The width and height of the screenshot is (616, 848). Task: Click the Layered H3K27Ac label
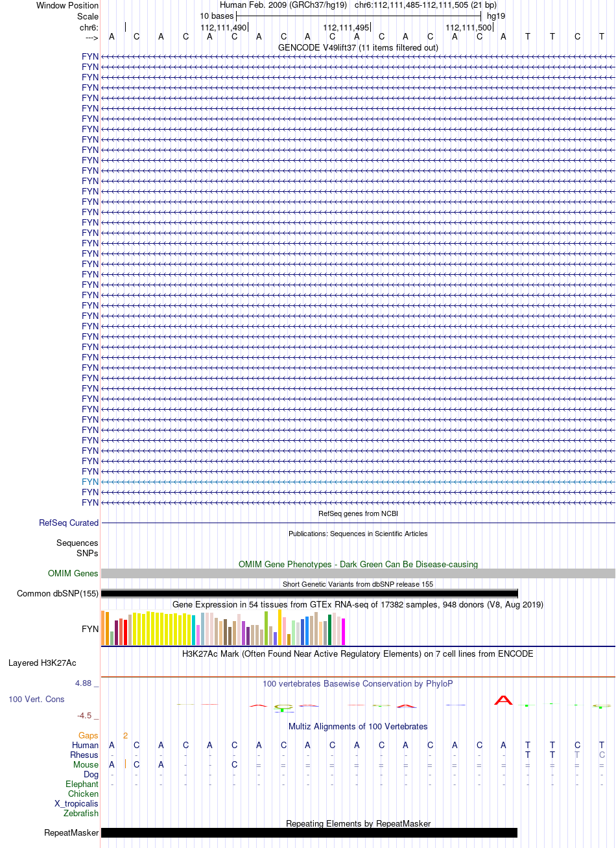[x=42, y=663]
